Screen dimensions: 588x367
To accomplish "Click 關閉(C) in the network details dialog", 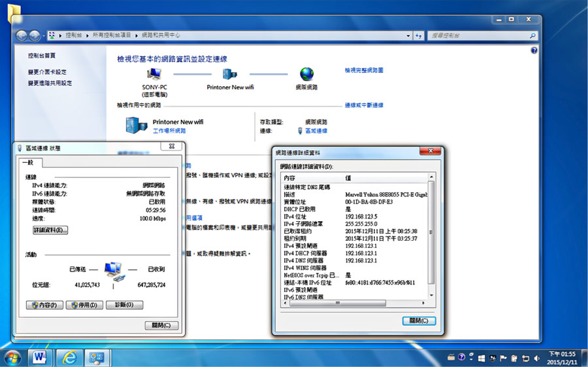I will tap(419, 321).
